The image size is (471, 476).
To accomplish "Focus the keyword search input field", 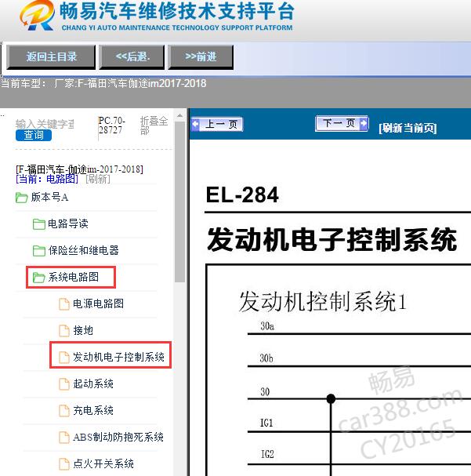I will pos(45,124).
